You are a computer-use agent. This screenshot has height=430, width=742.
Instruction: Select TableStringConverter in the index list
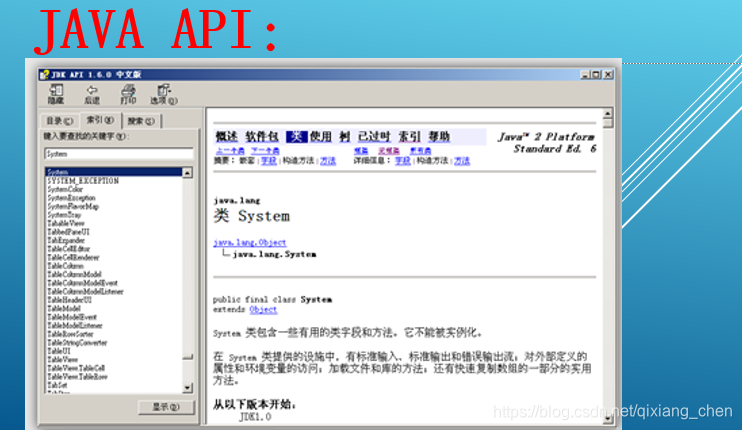point(77,342)
